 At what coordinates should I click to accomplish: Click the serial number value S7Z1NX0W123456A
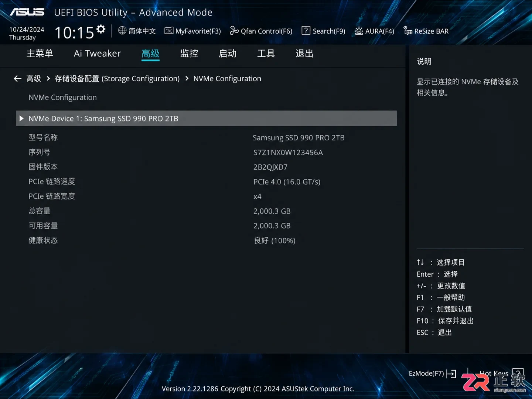tap(288, 153)
